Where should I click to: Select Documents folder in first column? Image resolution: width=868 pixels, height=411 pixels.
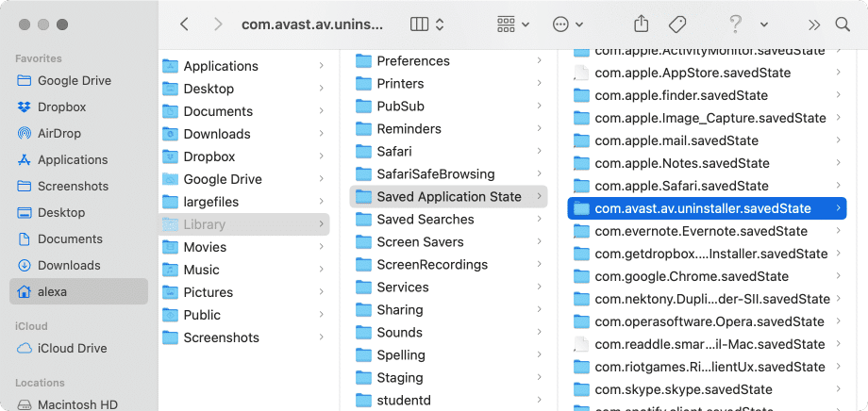pos(244,111)
